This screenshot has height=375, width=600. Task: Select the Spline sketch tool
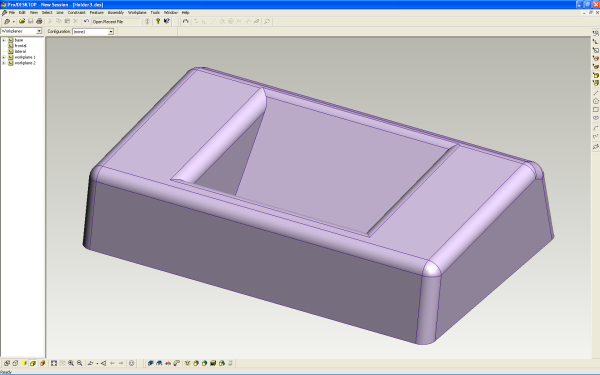tap(595, 136)
